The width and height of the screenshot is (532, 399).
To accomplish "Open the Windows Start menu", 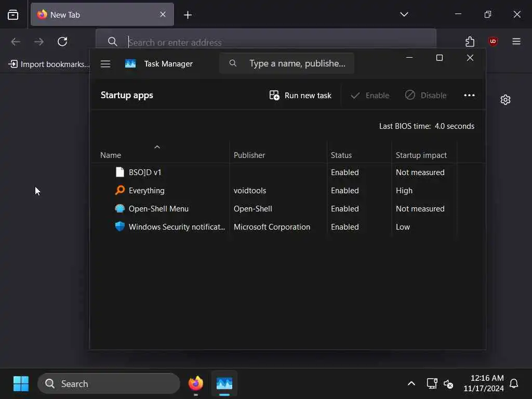I will pos(21,384).
